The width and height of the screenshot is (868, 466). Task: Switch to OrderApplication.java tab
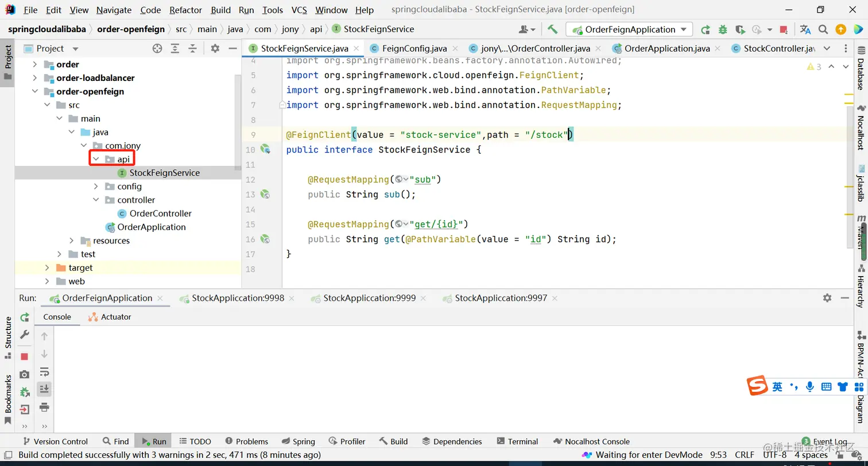pos(666,48)
